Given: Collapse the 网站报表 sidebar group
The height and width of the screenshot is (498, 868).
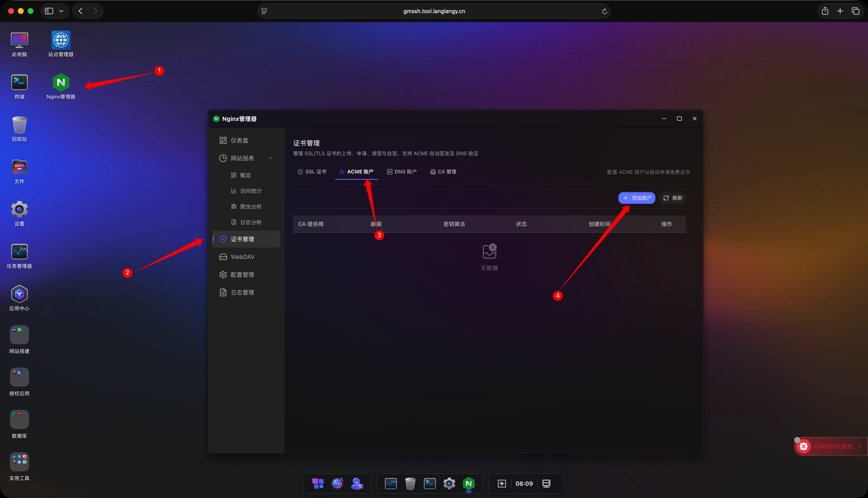Looking at the screenshot, I should pos(271,158).
